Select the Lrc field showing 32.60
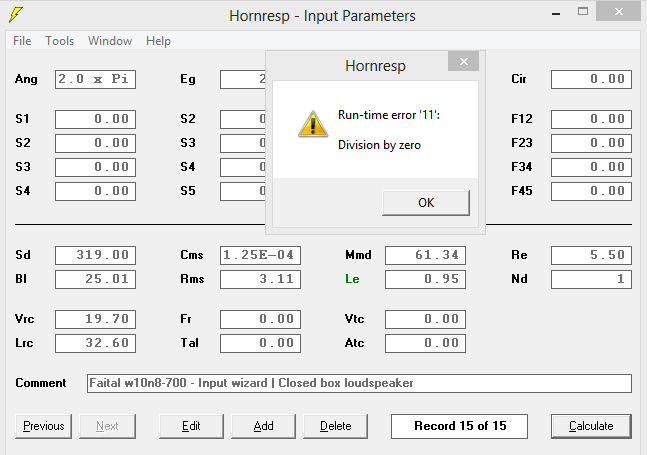Viewport: 647px width, 455px height. click(95, 343)
